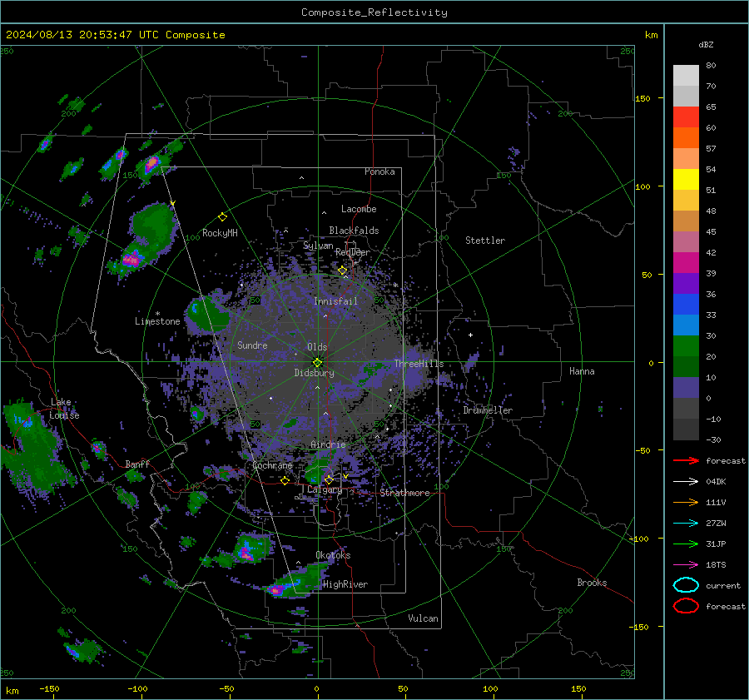The height and width of the screenshot is (700, 749).
Task: Click the Hanna city label
Action: pos(582,371)
